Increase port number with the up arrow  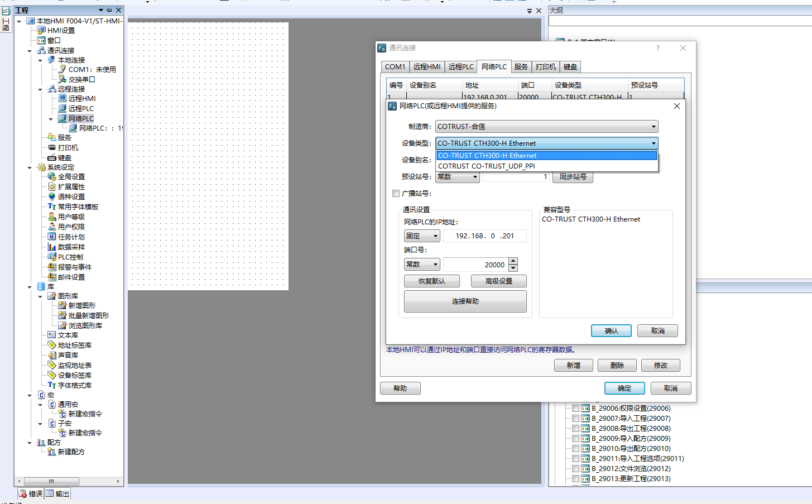[513, 261]
